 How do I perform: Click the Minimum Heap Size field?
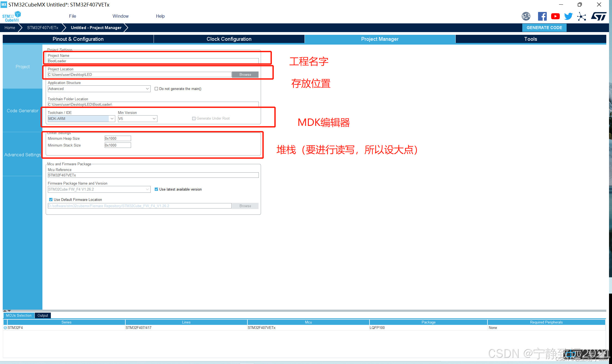[118, 138]
